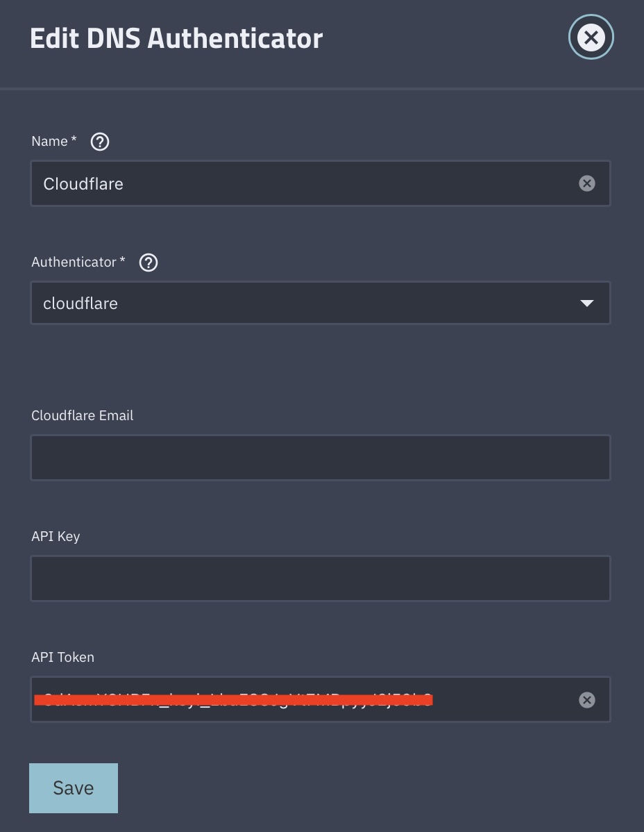Close the Edit DNS Authenticator dialog

pos(591,37)
